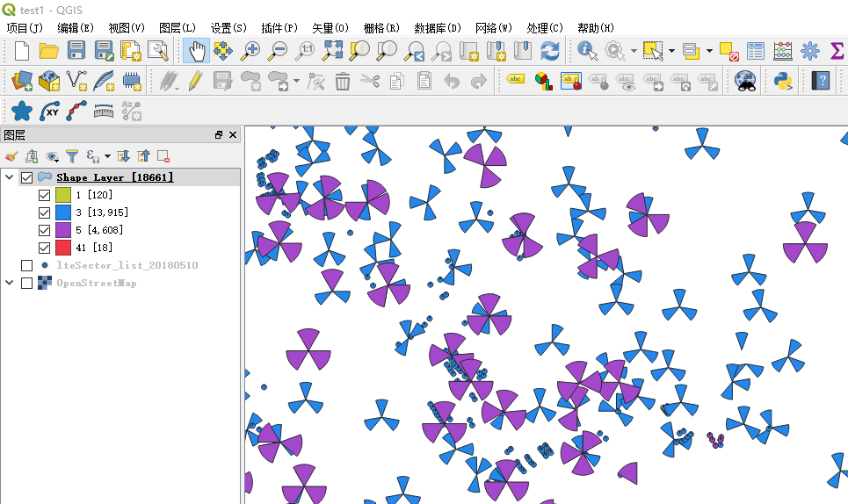Select the OpenStreetMap layer name

97,283
